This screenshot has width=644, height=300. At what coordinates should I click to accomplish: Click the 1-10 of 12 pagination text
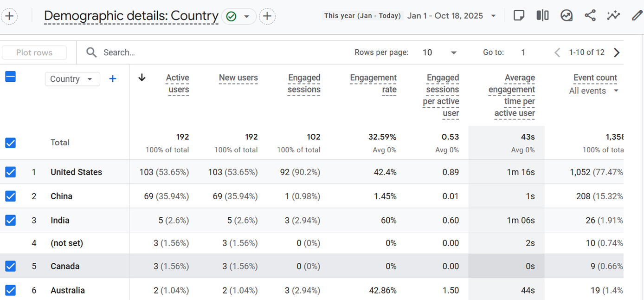point(587,52)
